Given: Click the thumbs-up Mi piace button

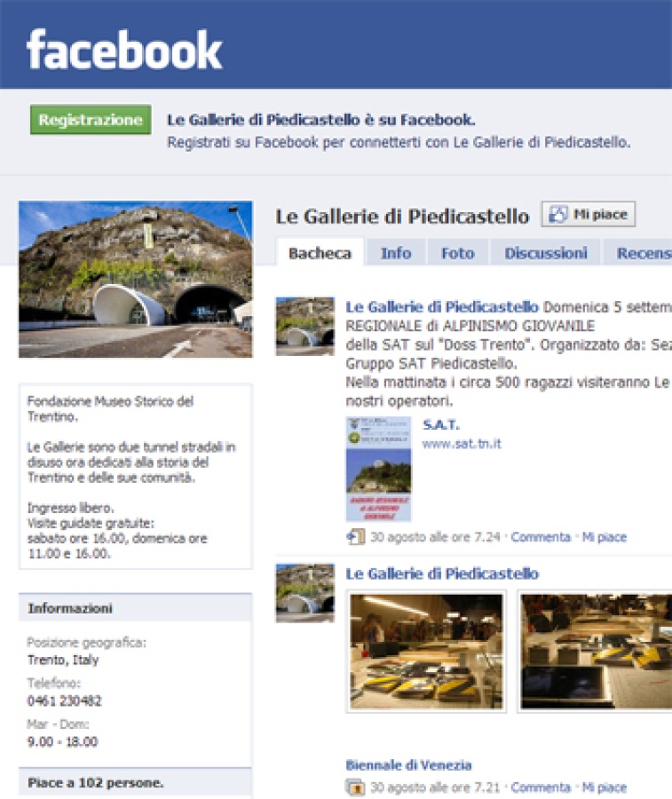Looking at the screenshot, I should pos(589,215).
